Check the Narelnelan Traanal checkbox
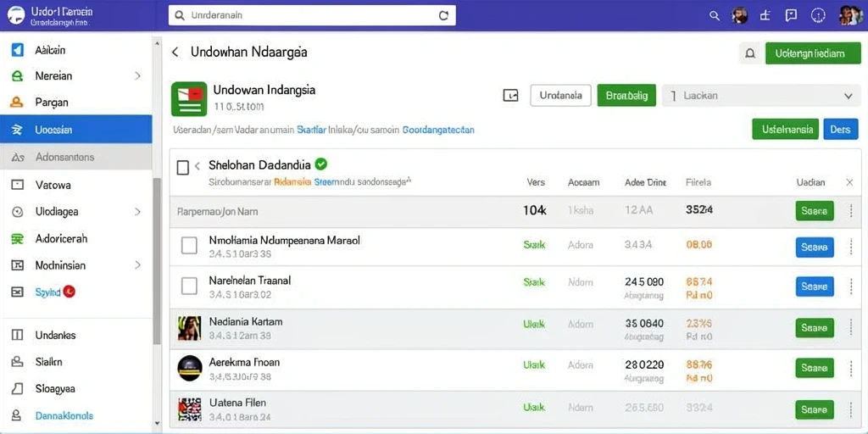Screen dimensions: 868x434 (x=189, y=286)
